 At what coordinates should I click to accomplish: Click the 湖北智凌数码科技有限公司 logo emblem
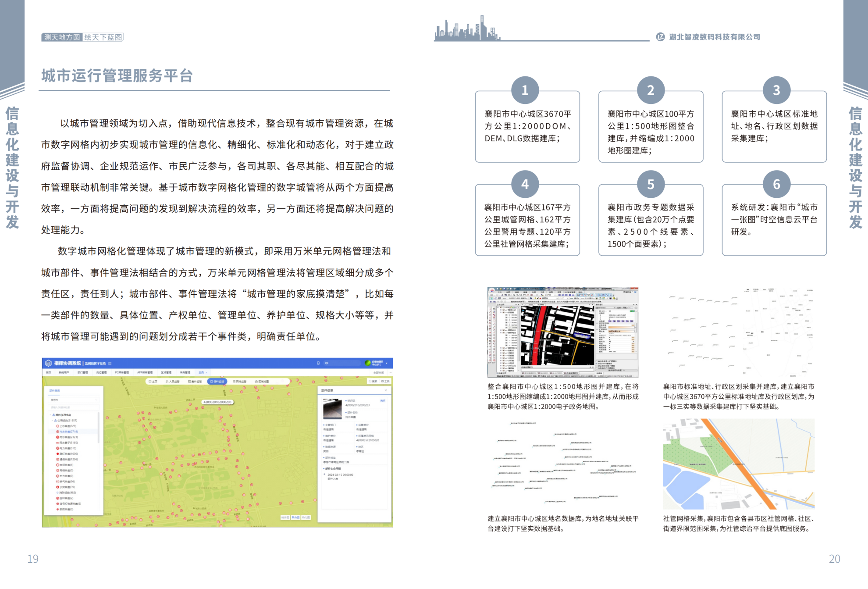pyautogui.click(x=660, y=37)
